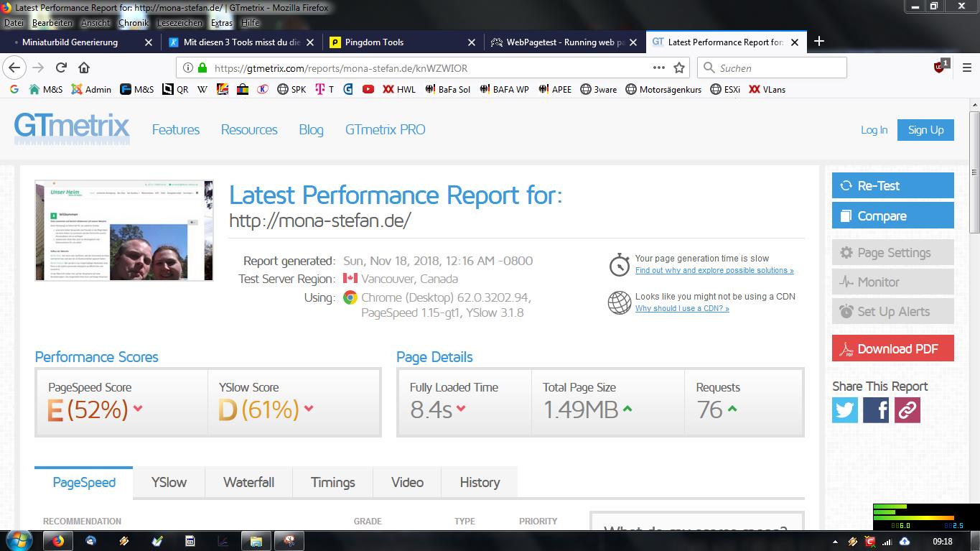Open page actions three-dot menu
980x551 pixels.
[x=658, y=68]
